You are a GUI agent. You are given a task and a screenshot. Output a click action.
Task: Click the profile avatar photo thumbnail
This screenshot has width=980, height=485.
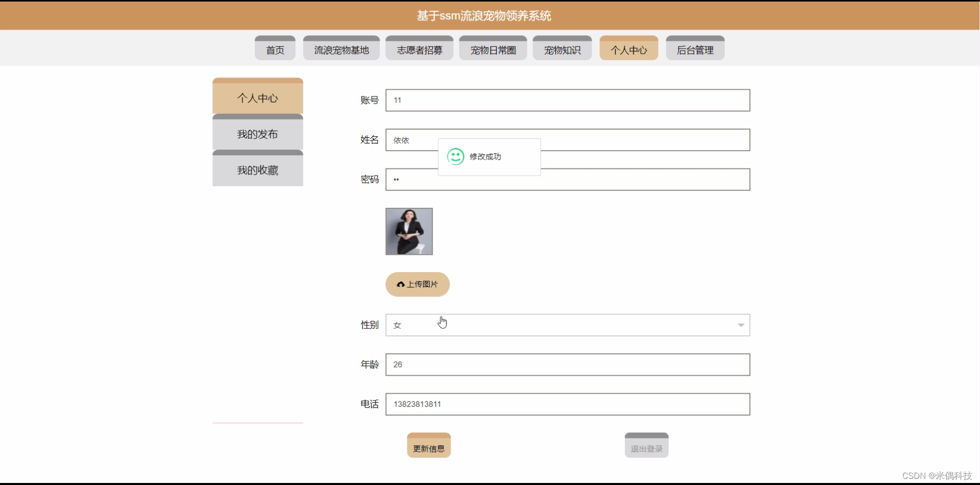coord(409,231)
